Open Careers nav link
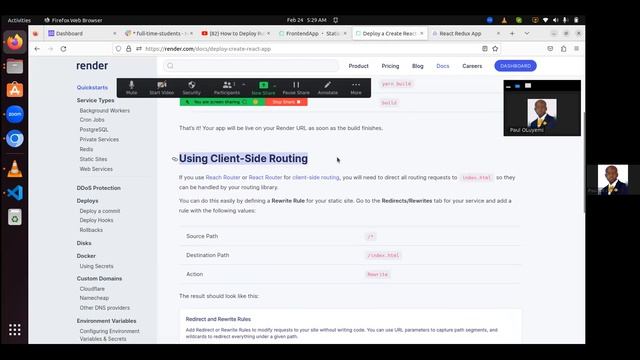The width and height of the screenshot is (640, 360). pos(472,66)
